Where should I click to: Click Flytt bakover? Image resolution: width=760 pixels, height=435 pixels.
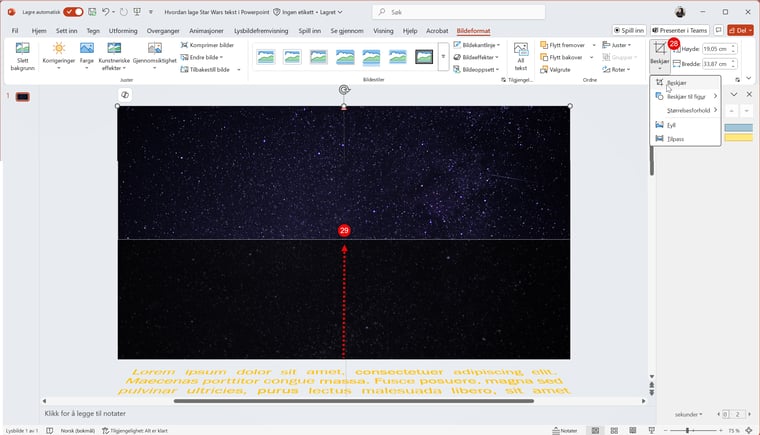tap(561, 57)
